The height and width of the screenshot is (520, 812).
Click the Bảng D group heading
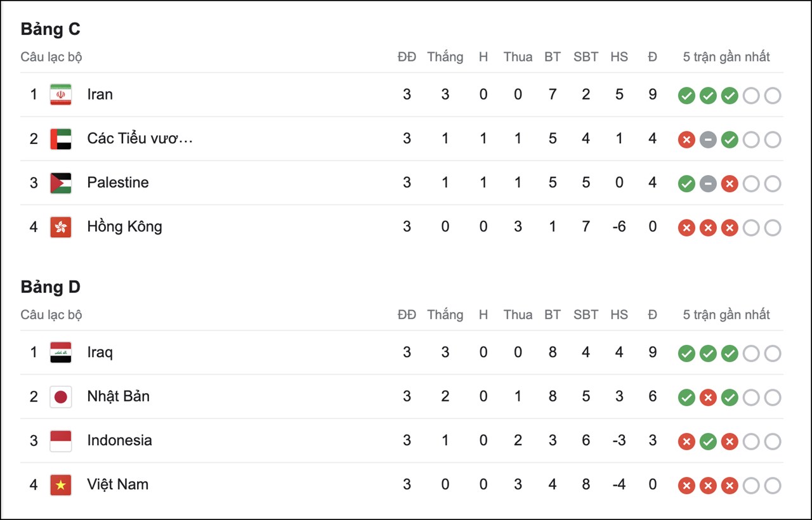(x=51, y=287)
